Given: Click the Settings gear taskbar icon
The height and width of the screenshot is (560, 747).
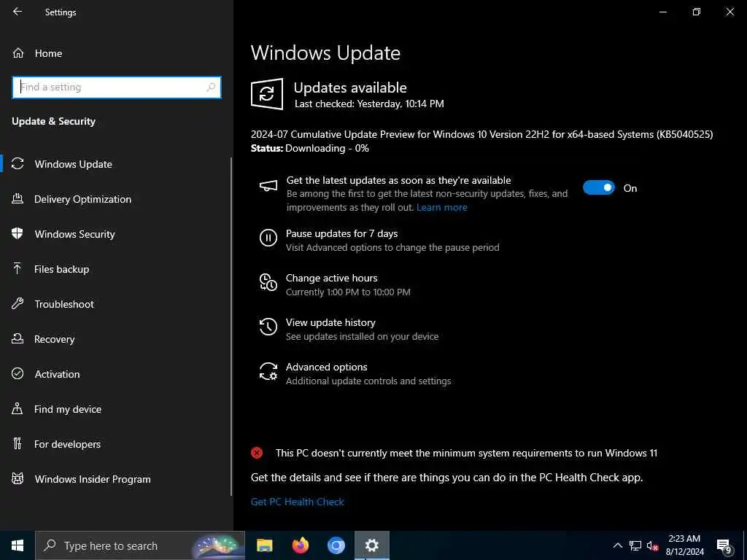Looking at the screenshot, I should pyautogui.click(x=371, y=545).
